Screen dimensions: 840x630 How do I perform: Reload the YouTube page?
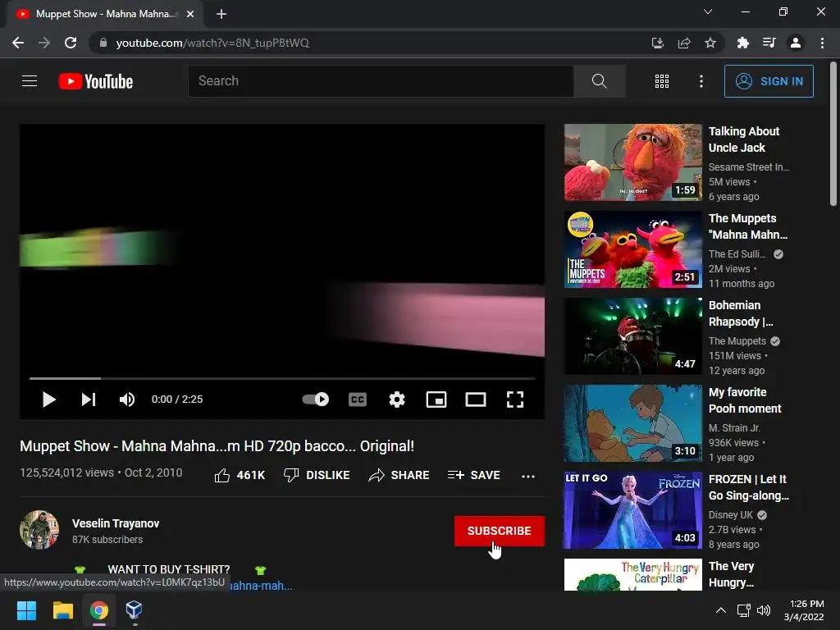pos(71,43)
